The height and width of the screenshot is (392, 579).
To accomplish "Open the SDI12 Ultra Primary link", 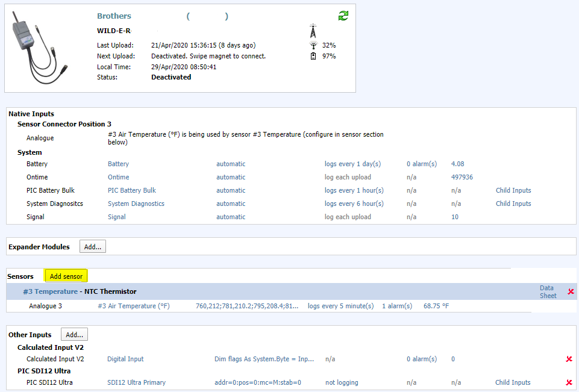I will (x=136, y=382).
